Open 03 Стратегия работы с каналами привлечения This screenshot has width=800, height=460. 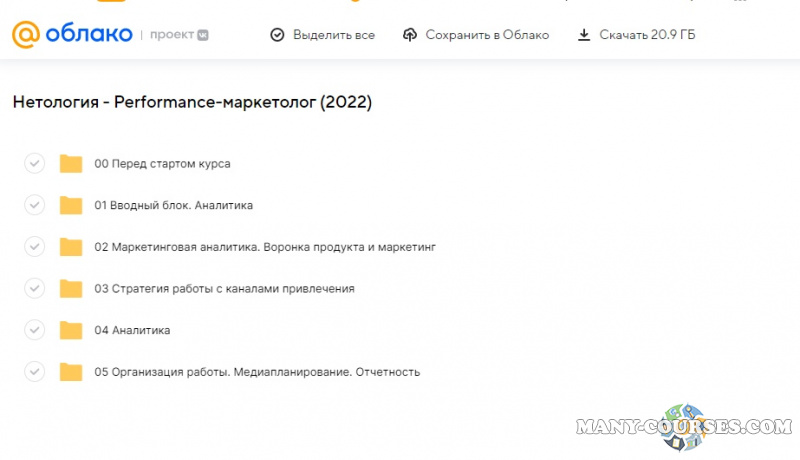point(224,289)
